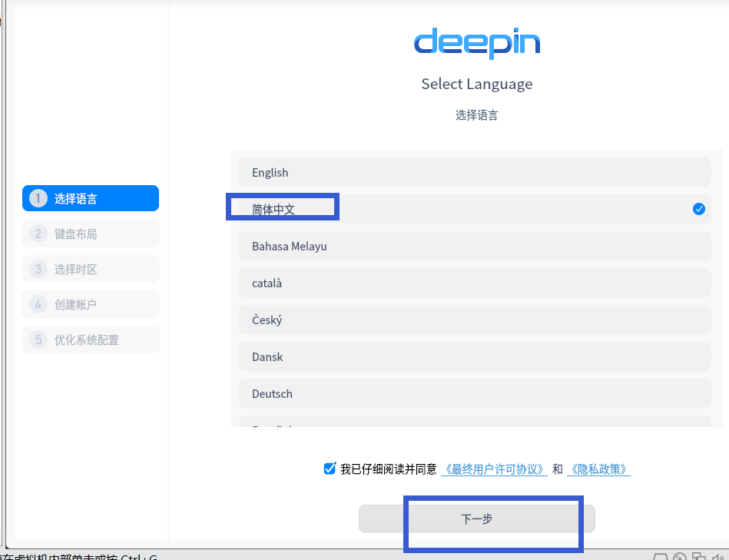Switch to the 键盘布局 step
This screenshot has width=729, height=560.
(90, 233)
